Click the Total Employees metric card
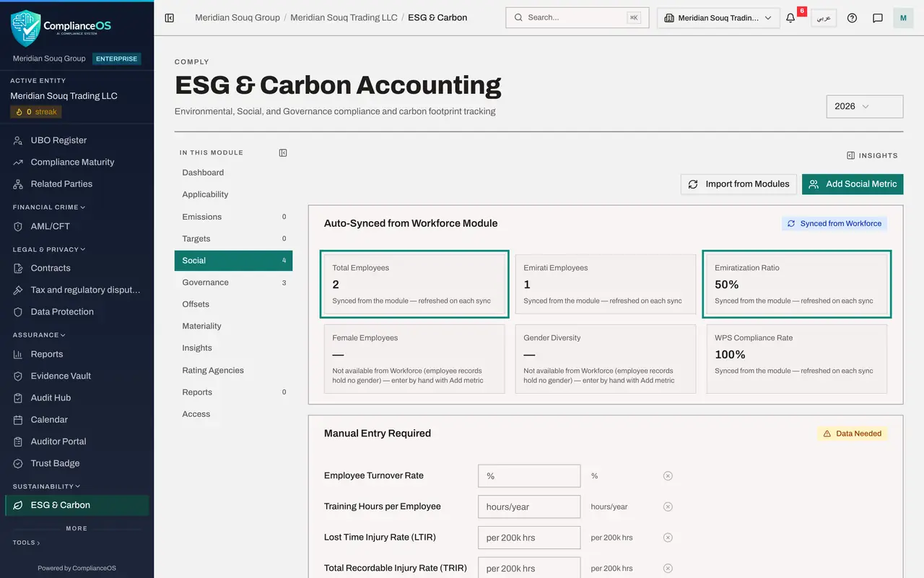This screenshot has width=924, height=578. 414,284
